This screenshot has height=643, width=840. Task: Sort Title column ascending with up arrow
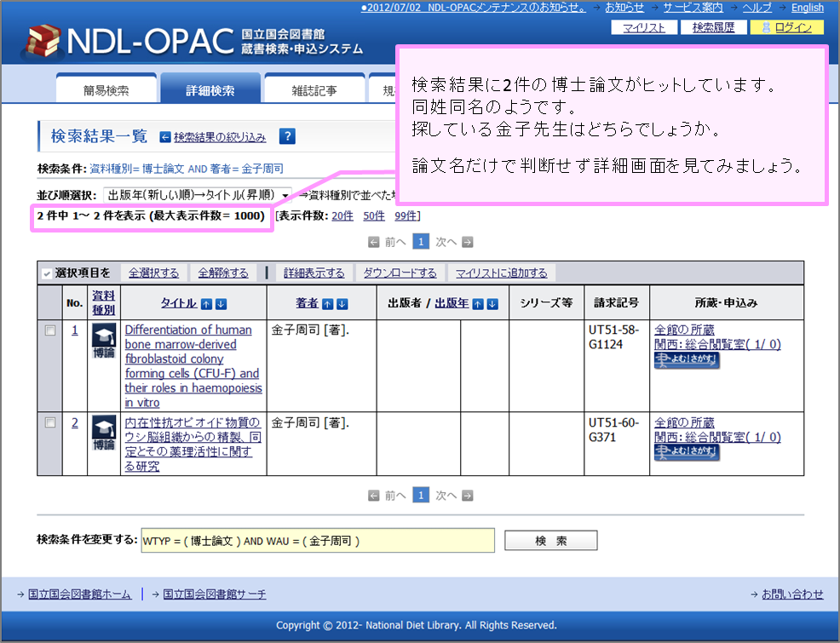click(206, 304)
